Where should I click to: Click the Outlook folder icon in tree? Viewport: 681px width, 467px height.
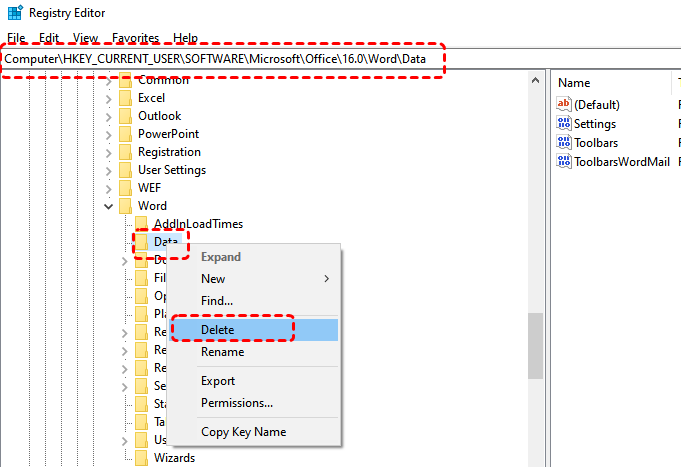click(x=125, y=116)
